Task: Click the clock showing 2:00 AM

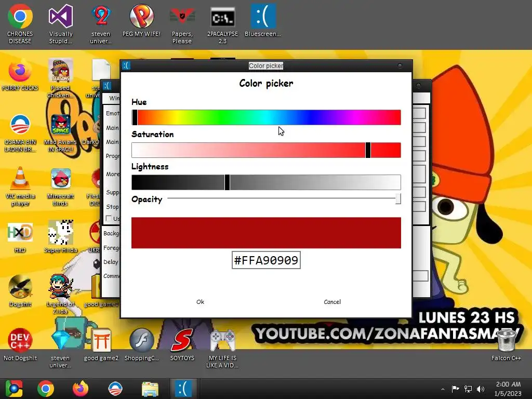Action: point(508,389)
